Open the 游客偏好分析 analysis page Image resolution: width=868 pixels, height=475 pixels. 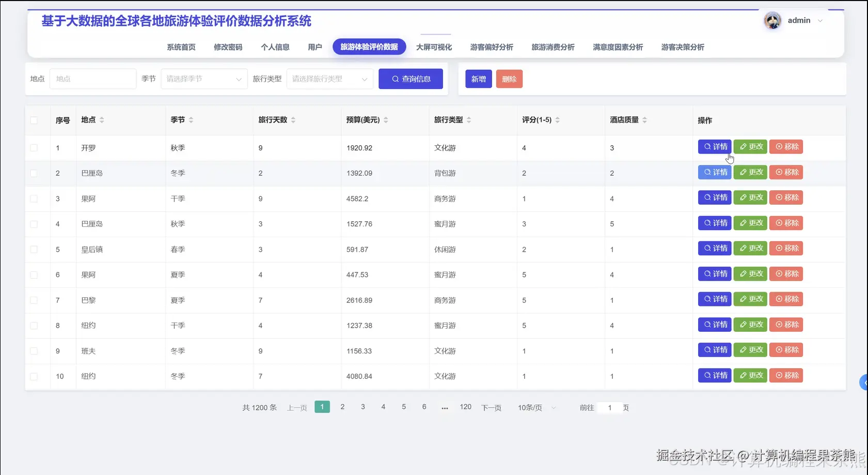pos(491,47)
